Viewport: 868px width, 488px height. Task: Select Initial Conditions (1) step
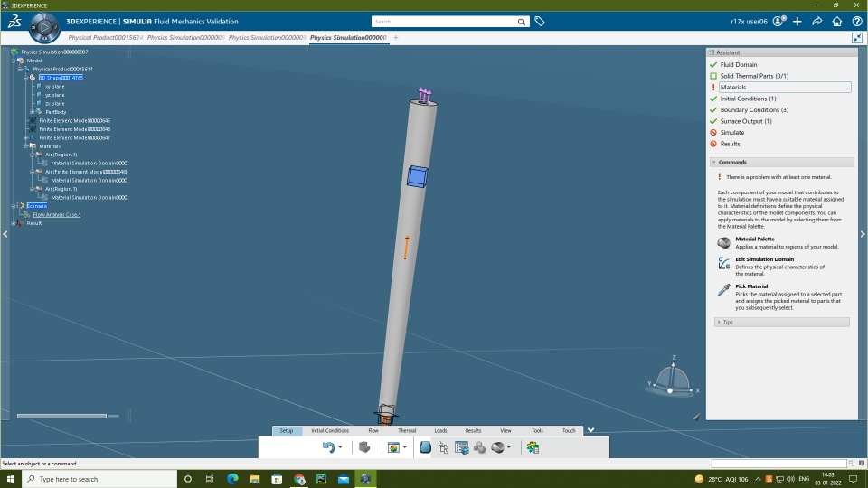tap(748, 99)
